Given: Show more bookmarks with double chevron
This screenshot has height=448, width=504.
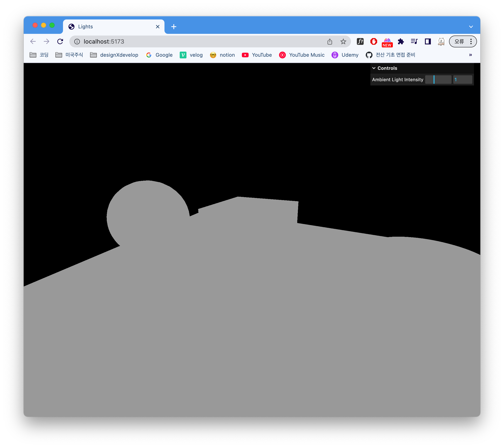Looking at the screenshot, I should [x=470, y=55].
